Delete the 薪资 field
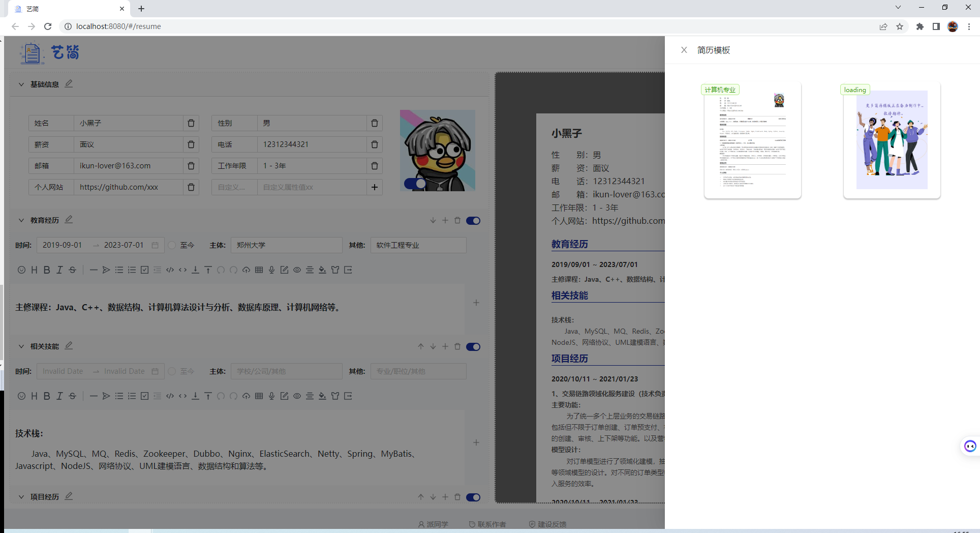This screenshot has width=980, height=533. tap(191, 144)
